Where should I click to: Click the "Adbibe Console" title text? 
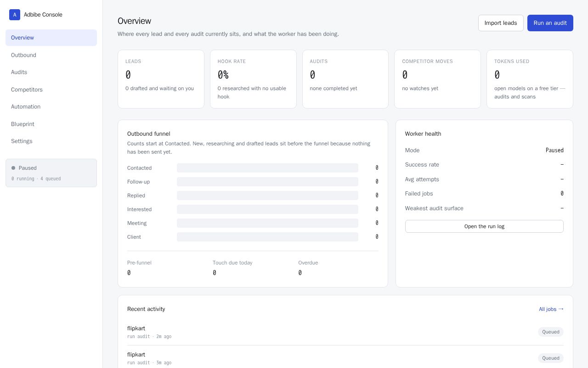click(x=43, y=15)
